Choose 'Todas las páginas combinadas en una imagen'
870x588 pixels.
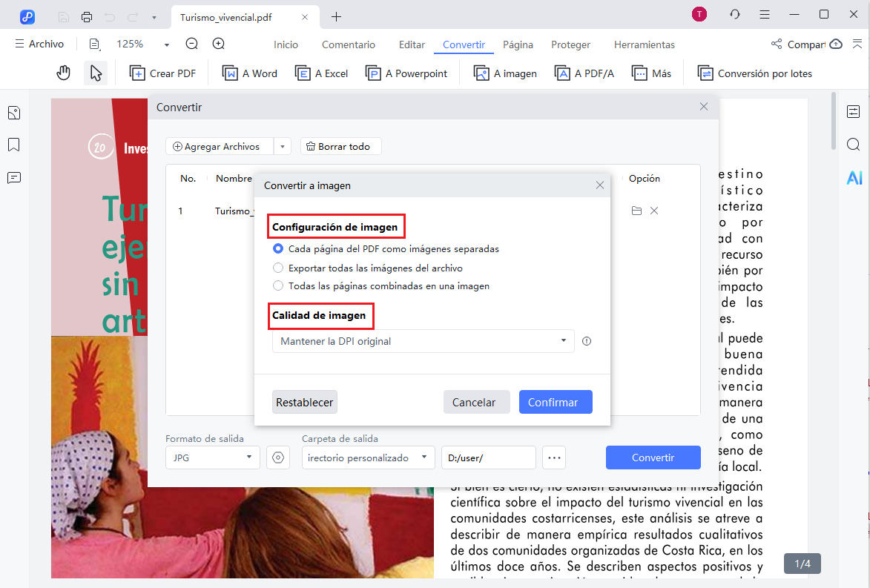coord(278,285)
